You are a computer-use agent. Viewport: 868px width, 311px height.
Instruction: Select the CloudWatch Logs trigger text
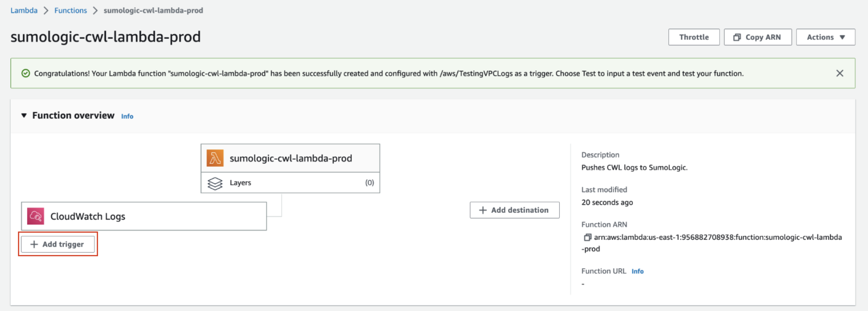tap(88, 216)
